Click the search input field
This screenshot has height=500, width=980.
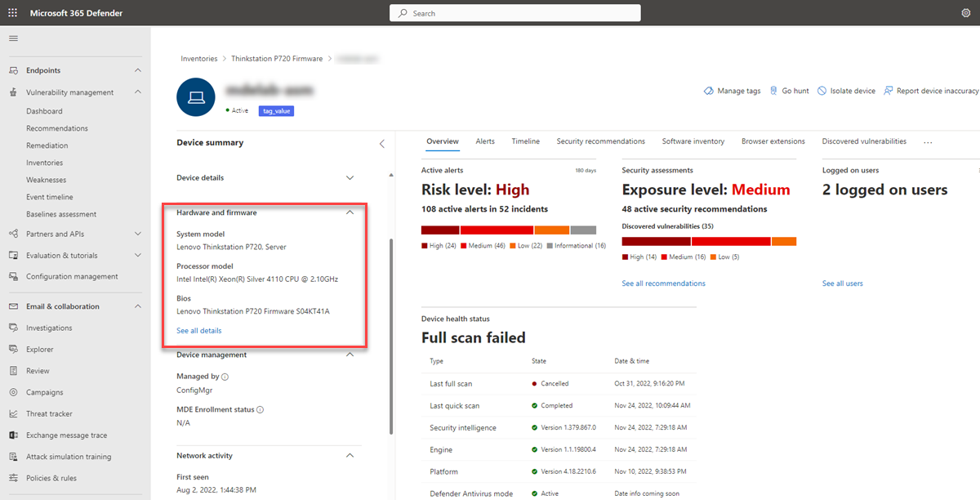[515, 13]
